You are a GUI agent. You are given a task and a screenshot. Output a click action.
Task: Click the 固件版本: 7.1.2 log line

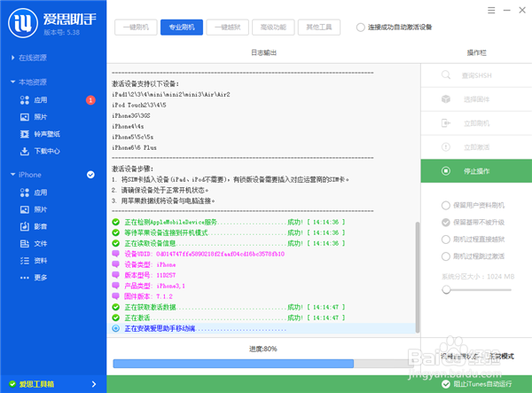click(148, 296)
